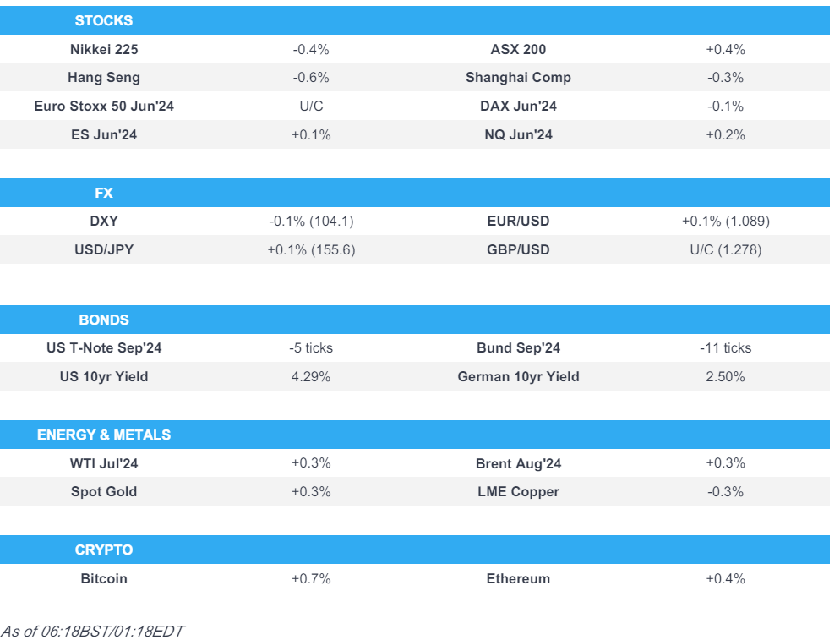Select Euro Stoxx 50 Jun'24 label
Viewport: 840px width, 640px height.
(x=104, y=107)
